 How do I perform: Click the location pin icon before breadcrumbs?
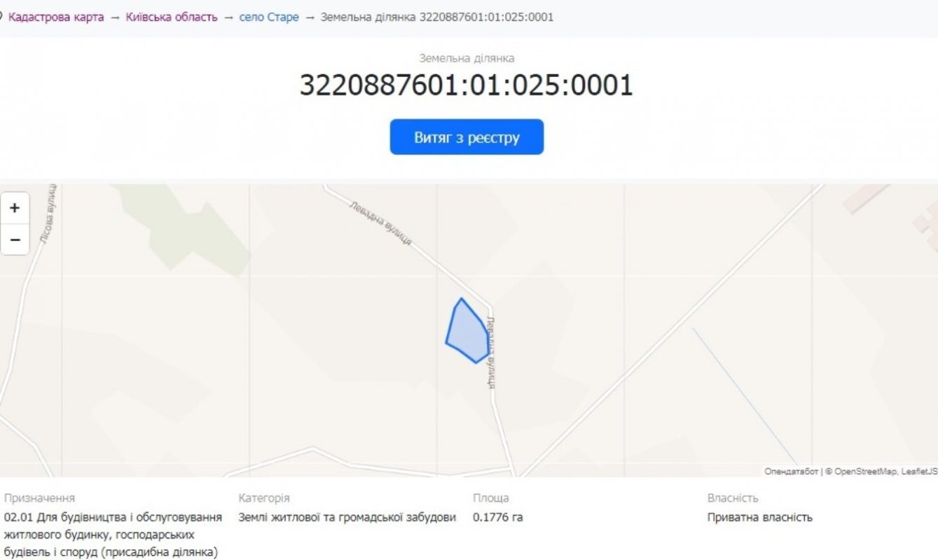click(1, 16)
